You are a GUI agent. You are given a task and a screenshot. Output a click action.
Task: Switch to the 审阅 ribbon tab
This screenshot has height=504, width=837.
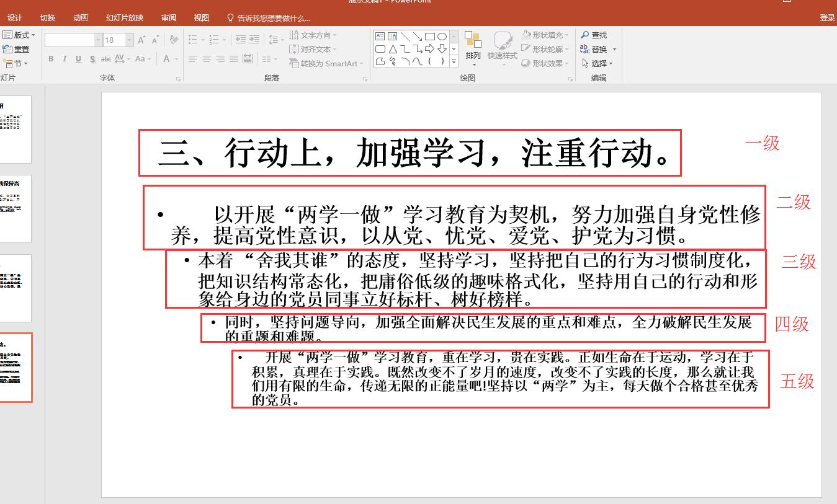167,17
